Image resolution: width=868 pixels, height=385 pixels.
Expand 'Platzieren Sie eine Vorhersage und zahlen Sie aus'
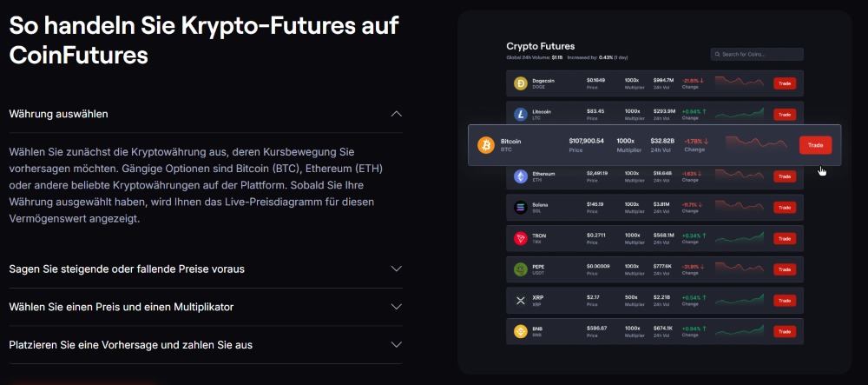click(x=397, y=344)
